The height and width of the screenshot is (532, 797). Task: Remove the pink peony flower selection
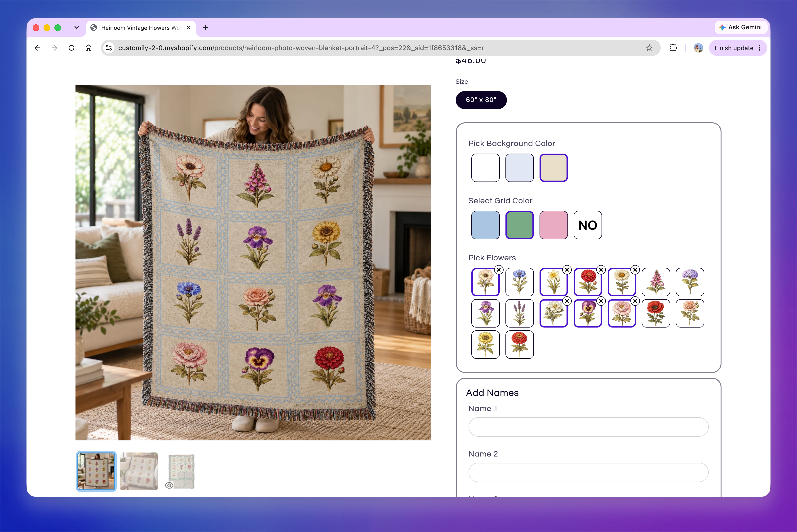(x=635, y=301)
